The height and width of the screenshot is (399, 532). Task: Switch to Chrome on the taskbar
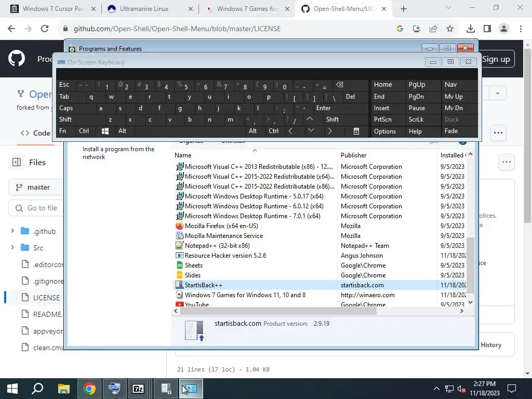89,389
